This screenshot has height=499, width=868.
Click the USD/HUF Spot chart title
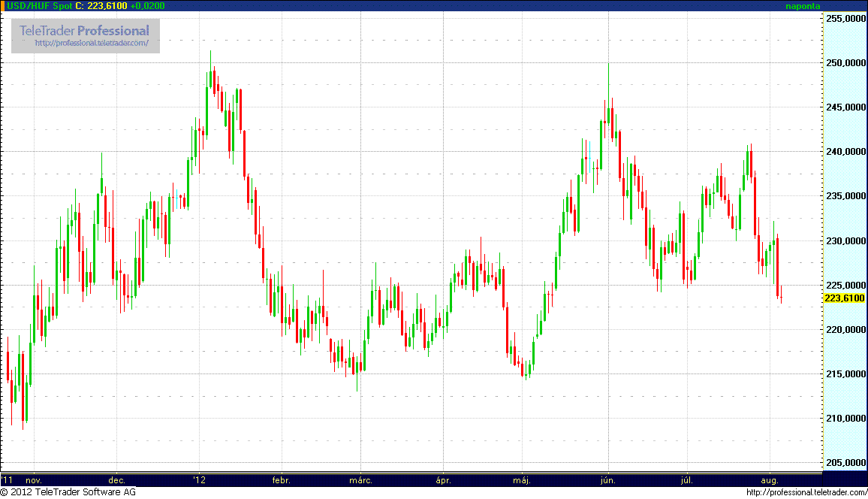pyautogui.click(x=41, y=6)
